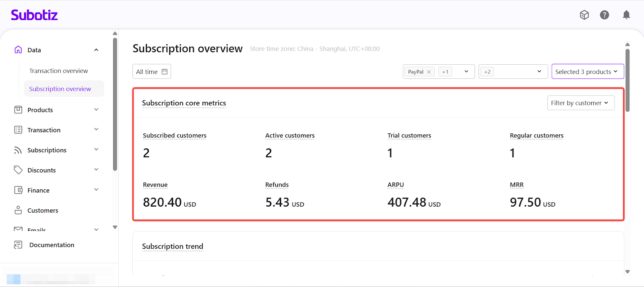Click the Subotiz logo
This screenshot has height=287, width=644.
click(x=34, y=15)
